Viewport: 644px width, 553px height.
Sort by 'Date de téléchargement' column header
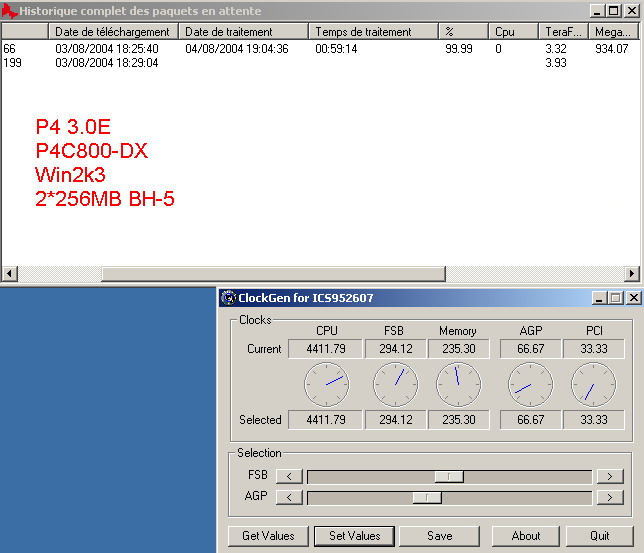click(113, 32)
